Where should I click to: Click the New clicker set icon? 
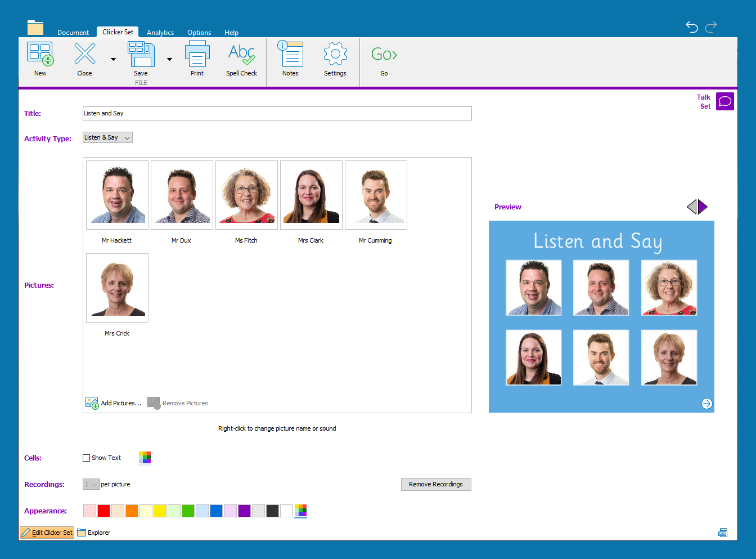pyautogui.click(x=40, y=55)
